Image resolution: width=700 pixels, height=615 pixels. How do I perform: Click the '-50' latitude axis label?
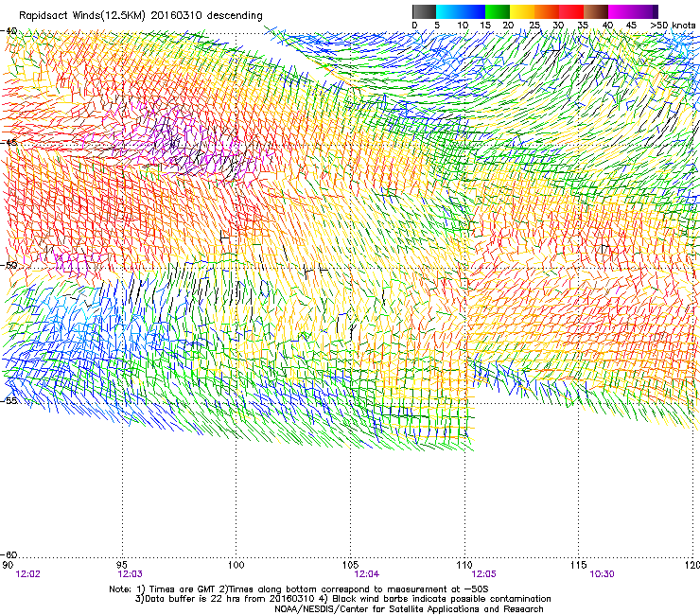tap(9, 265)
